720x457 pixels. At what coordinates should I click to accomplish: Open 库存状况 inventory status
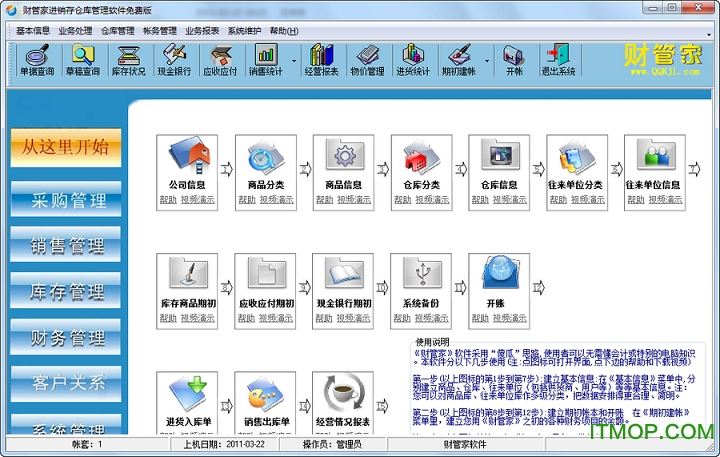click(129, 60)
